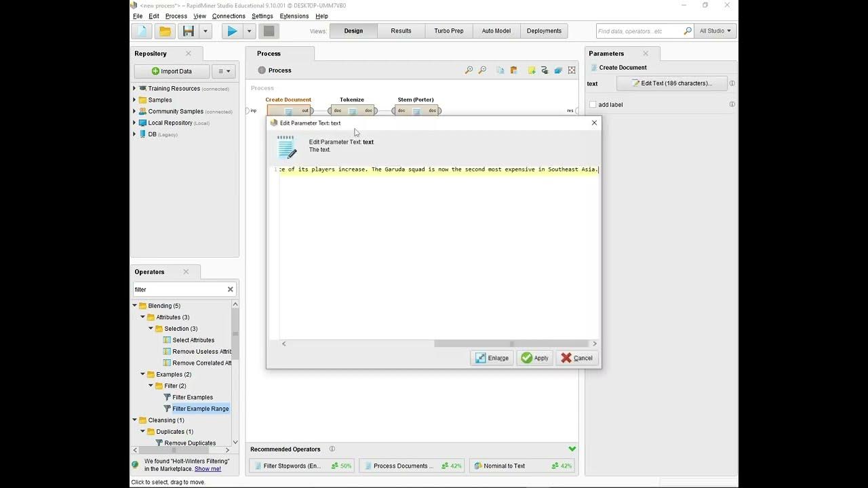
Task: Collapse the Examples (2) operator folder
Action: pos(143,374)
